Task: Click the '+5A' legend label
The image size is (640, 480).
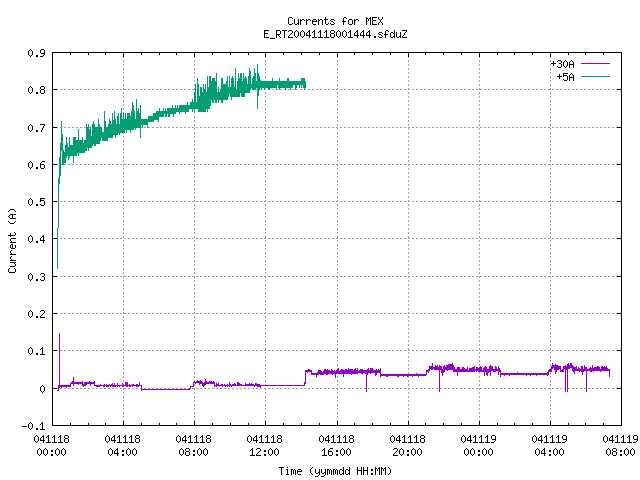Action: pyautogui.click(x=565, y=77)
